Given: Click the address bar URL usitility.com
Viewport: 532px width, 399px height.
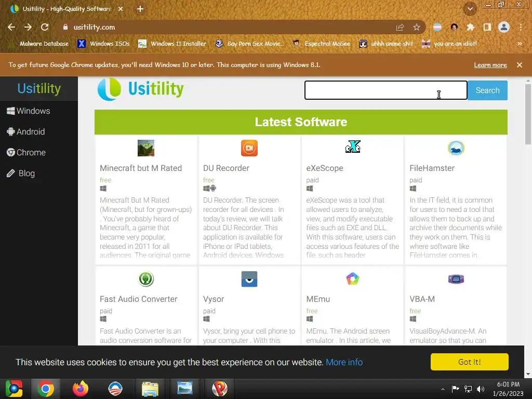Looking at the screenshot, I should click(95, 27).
